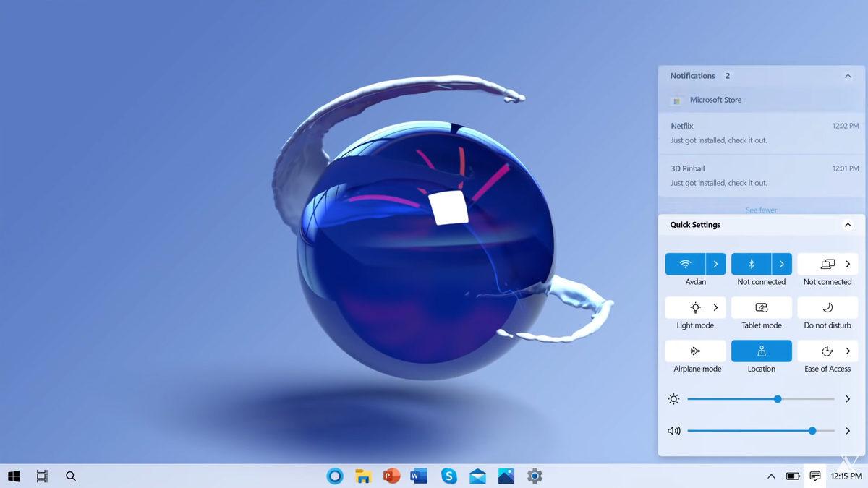Viewport: 868px width, 488px height.
Task: Open Microsoft Word from the taskbar
Action: click(x=420, y=476)
